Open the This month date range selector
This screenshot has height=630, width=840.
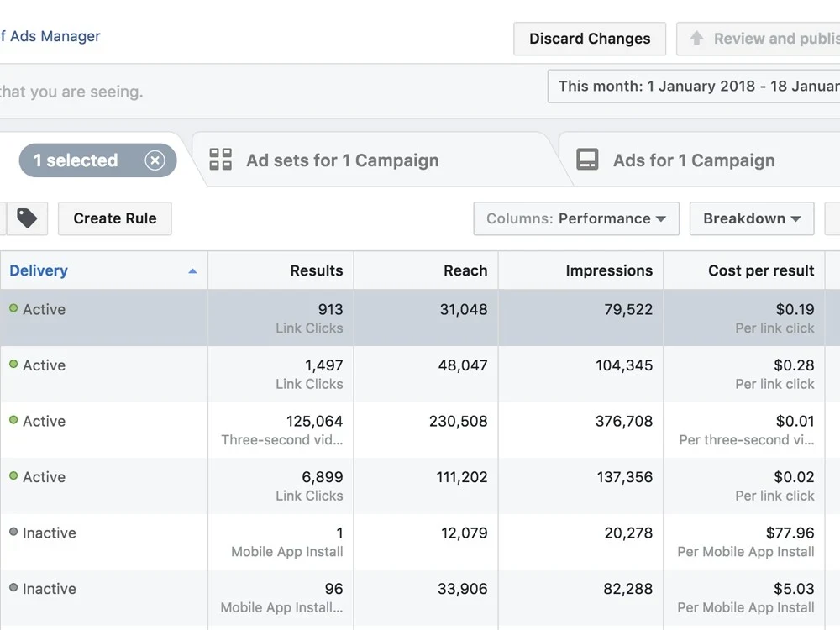pyautogui.click(x=697, y=86)
